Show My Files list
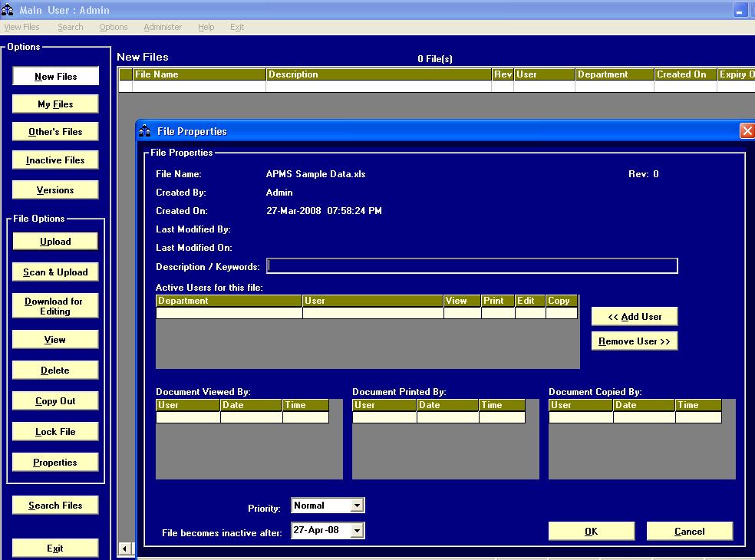755x560 pixels. tap(55, 104)
